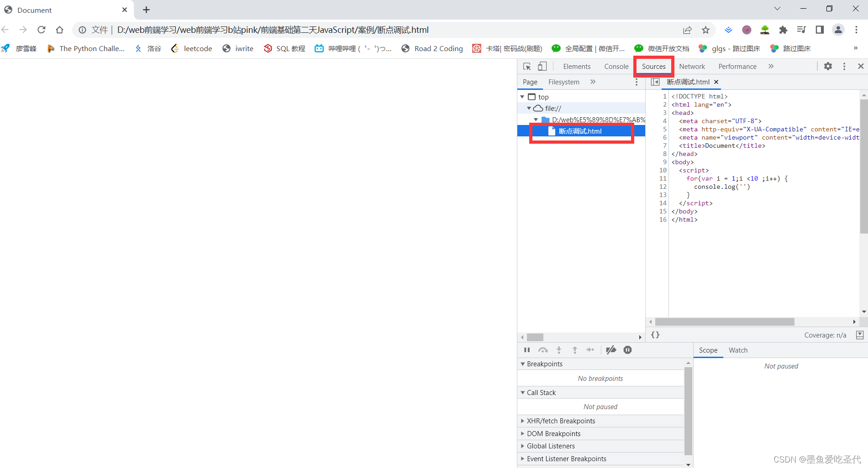Image resolution: width=868 pixels, height=468 pixels.
Task: Click the navigator pane horizontal scrollbar
Action: 535,338
